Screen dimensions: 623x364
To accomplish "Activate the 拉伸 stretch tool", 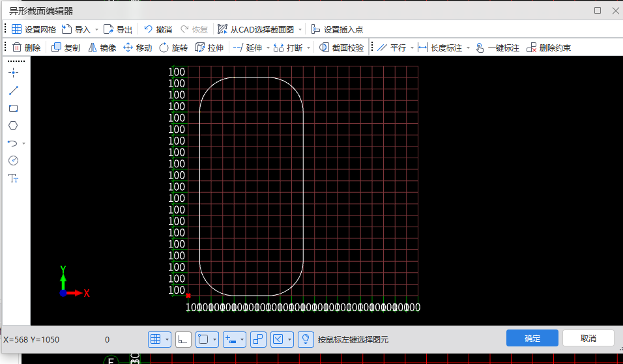I will 209,48.
